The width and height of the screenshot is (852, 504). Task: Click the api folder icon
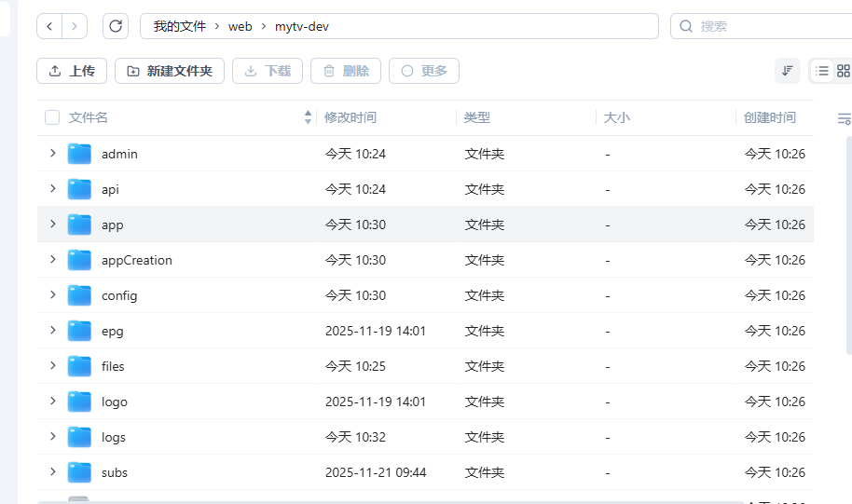[x=79, y=189]
